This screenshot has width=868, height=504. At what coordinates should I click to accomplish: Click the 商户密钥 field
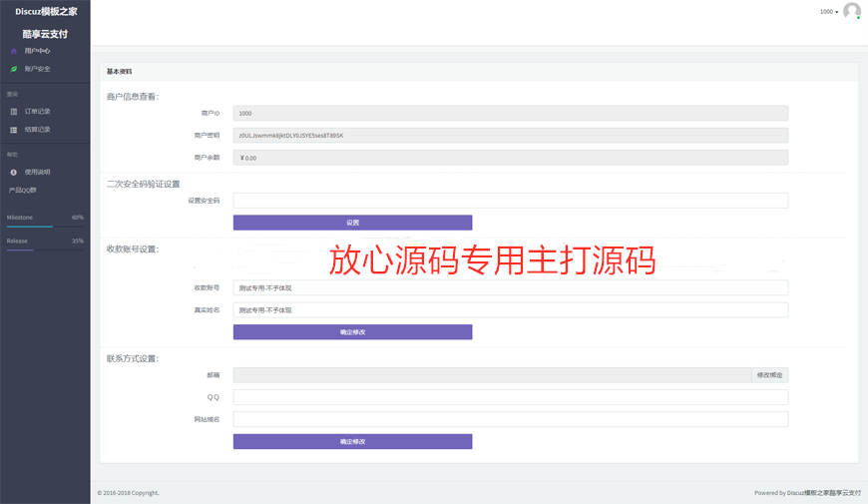511,136
